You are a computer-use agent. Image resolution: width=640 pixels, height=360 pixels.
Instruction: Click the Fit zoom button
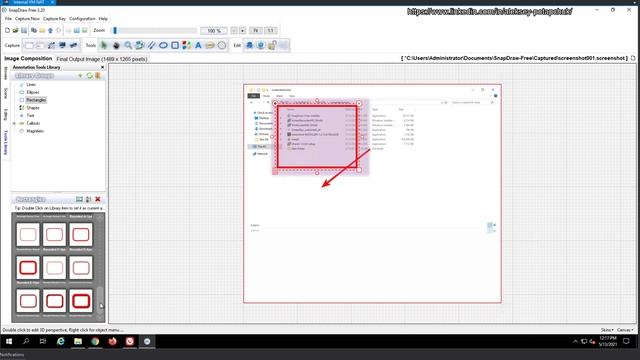[x=256, y=31]
